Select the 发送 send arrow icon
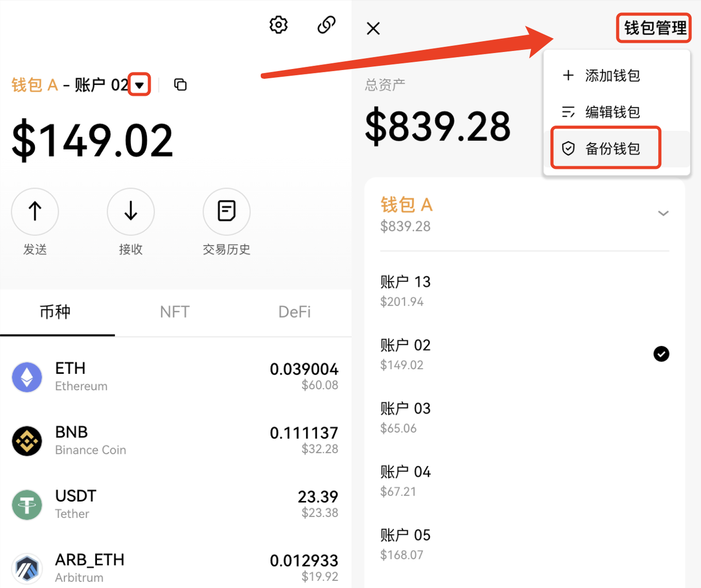This screenshot has width=701, height=588. pyautogui.click(x=35, y=211)
